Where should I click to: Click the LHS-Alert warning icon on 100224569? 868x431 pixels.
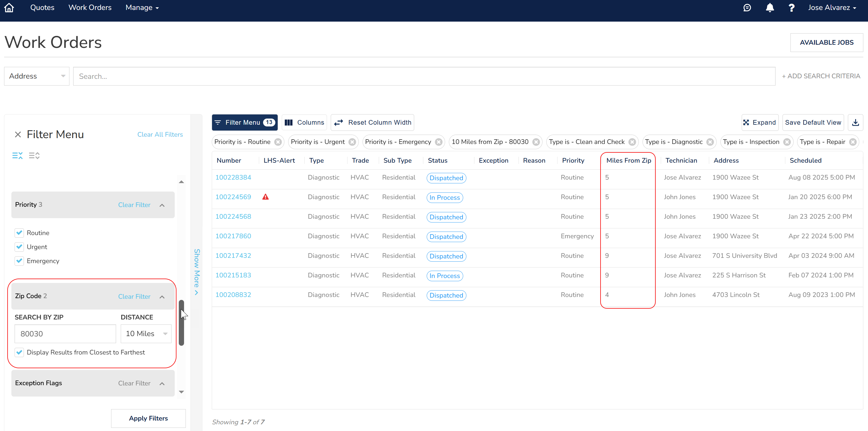266,197
